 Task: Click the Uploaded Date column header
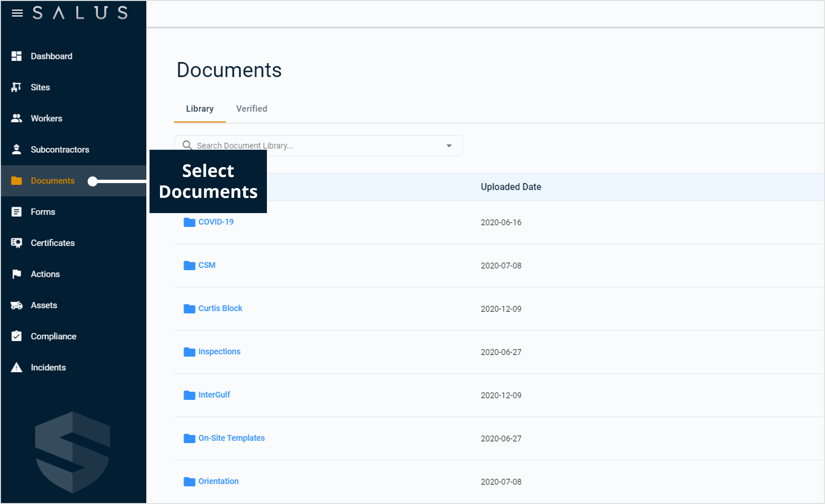tap(511, 187)
